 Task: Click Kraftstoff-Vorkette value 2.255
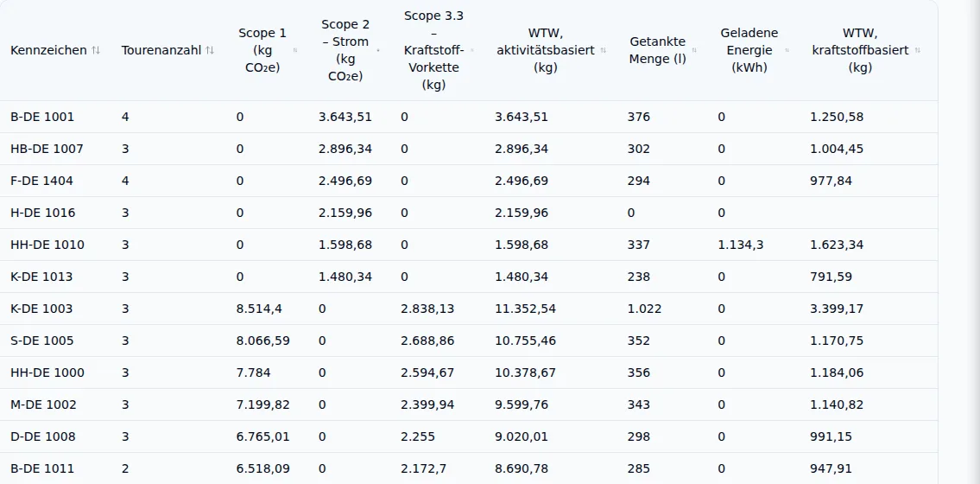pyautogui.click(x=418, y=436)
